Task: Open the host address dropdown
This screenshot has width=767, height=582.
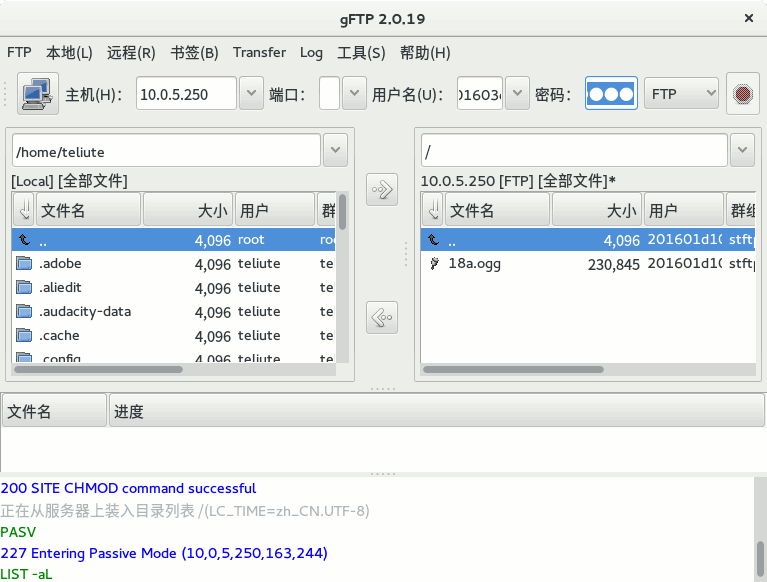Action: pyautogui.click(x=251, y=93)
